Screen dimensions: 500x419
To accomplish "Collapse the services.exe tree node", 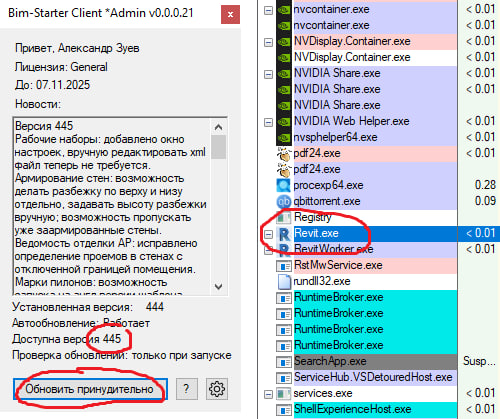I will click(x=268, y=394).
